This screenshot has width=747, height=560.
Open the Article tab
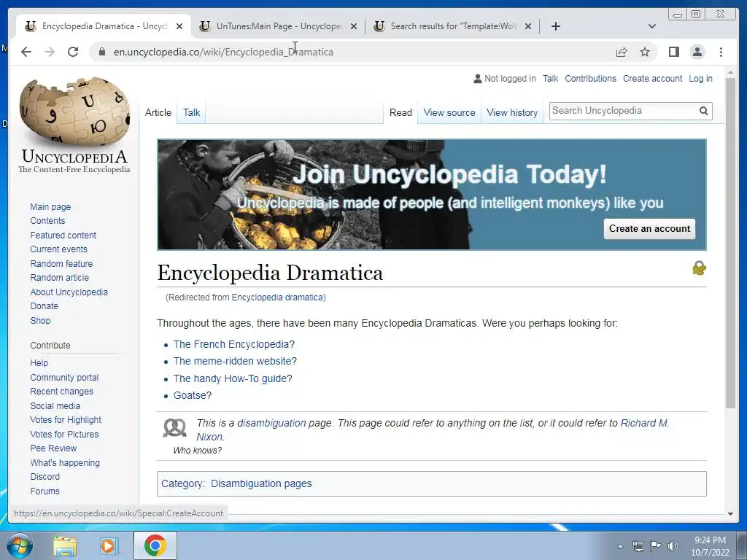[158, 112]
